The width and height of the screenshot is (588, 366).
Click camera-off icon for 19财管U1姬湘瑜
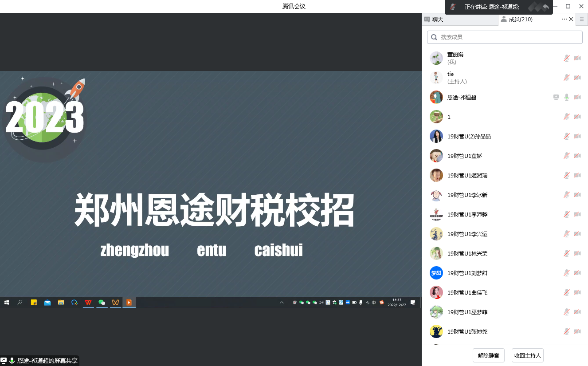point(577,175)
